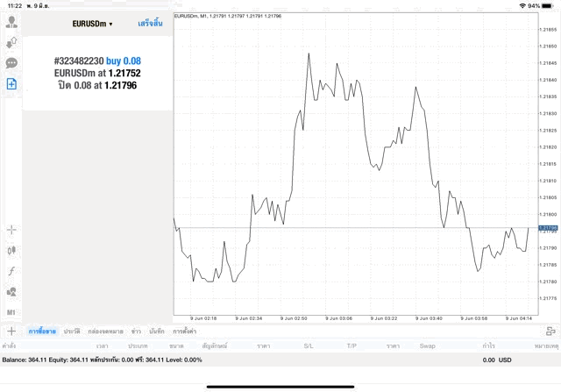Open the layout toggle icon at right of tabs
The width and height of the screenshot is (561, 392).
(x=550, y=331)
